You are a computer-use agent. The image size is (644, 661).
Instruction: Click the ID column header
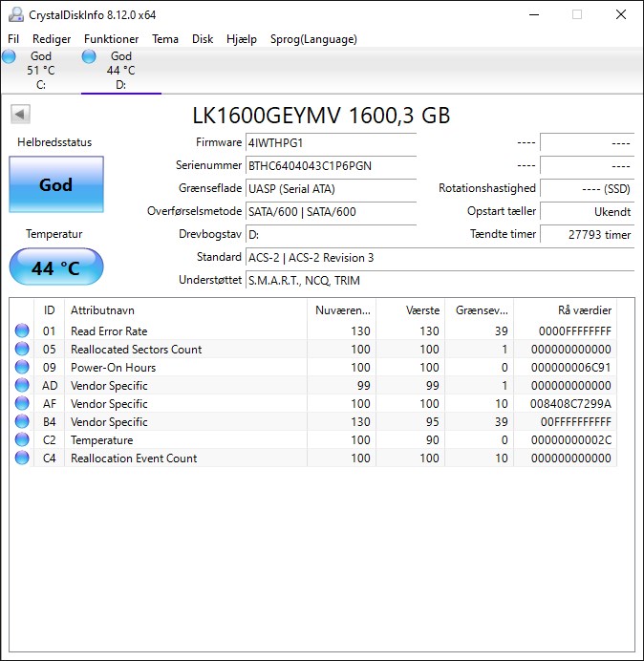[49, 310]
